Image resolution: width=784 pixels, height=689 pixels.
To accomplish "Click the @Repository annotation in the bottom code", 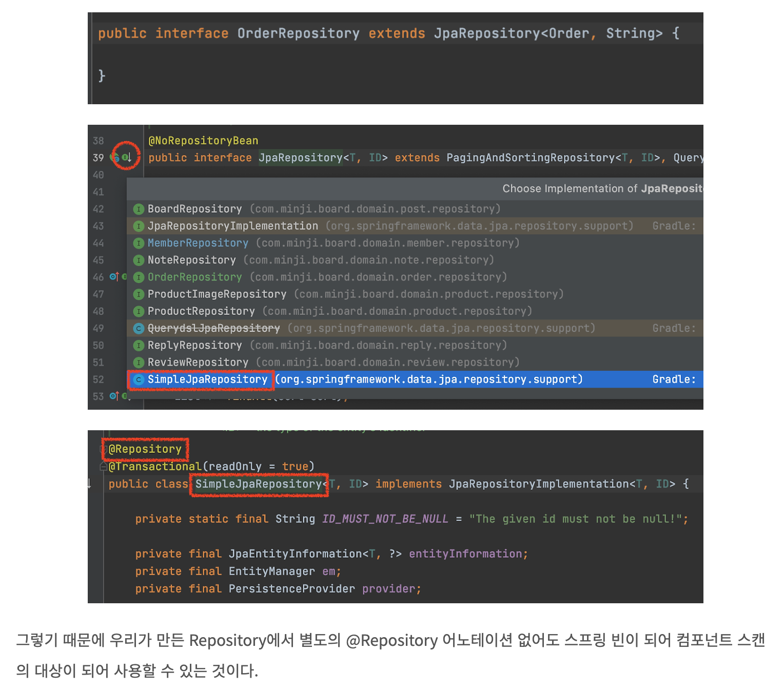I will coord(145,449).
